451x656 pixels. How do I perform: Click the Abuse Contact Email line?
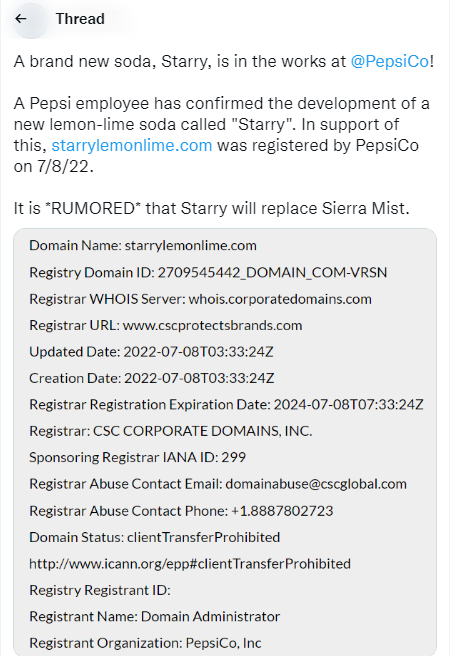218,484
